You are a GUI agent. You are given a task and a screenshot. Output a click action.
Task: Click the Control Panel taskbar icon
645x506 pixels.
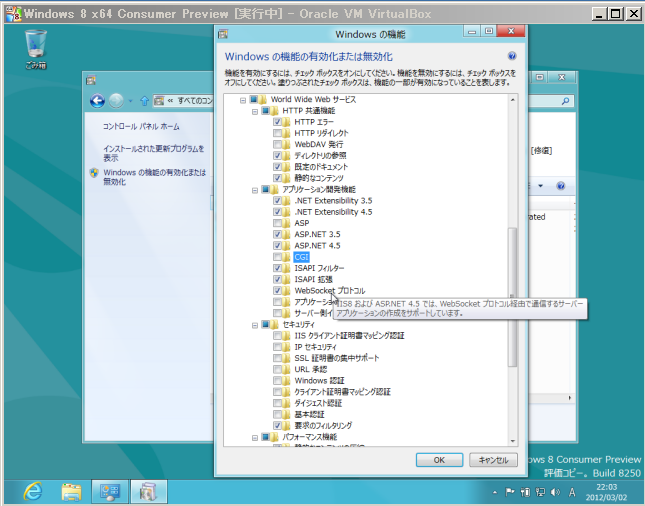[108, 491]
